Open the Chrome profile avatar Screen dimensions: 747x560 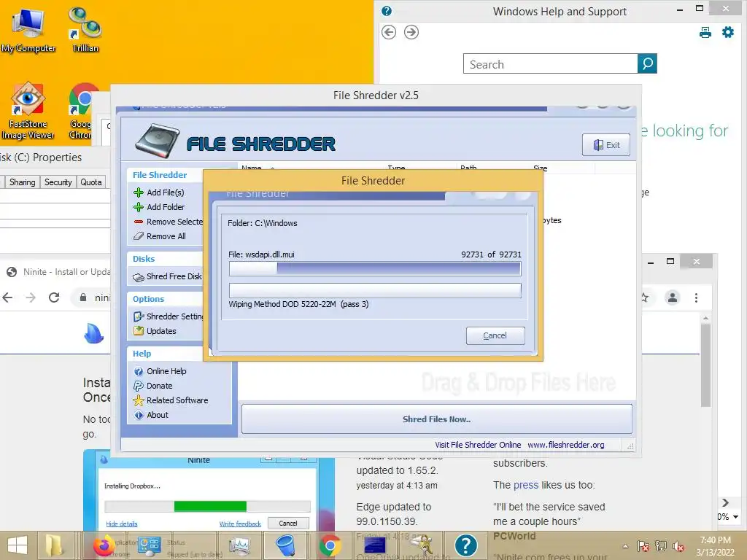672,297
